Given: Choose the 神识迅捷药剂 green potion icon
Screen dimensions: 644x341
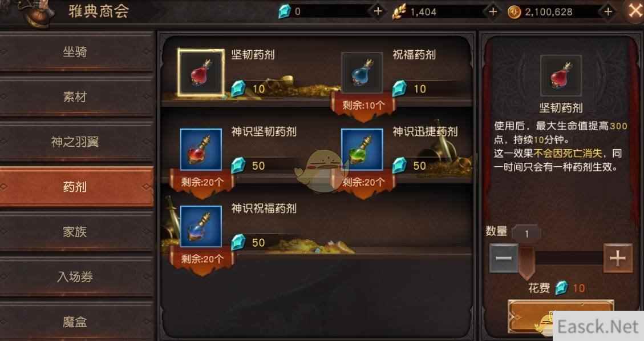Looking at the screenshot, I should coord(362,149).
